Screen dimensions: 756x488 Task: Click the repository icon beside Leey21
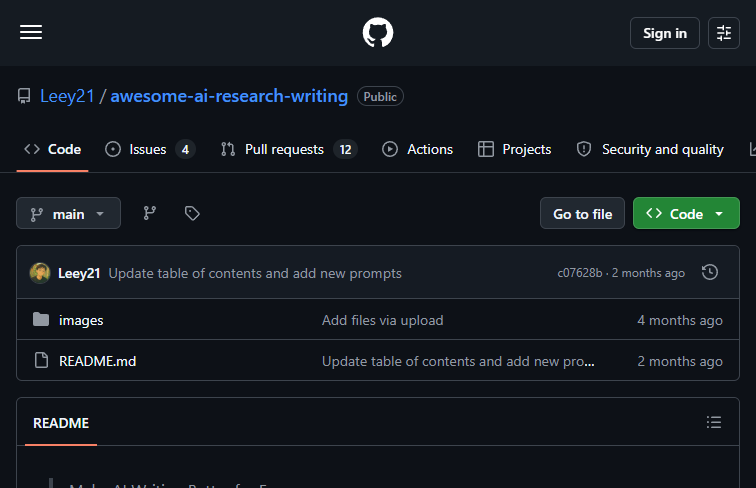pos(24,96)
